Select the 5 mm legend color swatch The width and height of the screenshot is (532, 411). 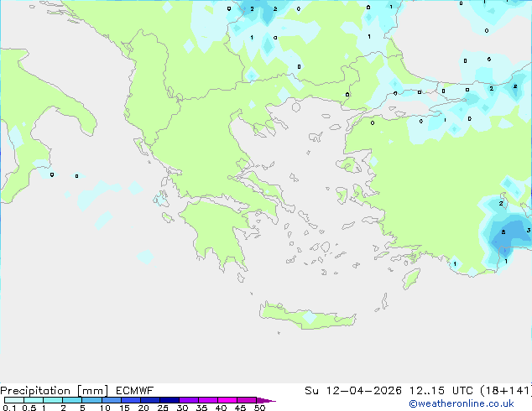pos(92,400)
